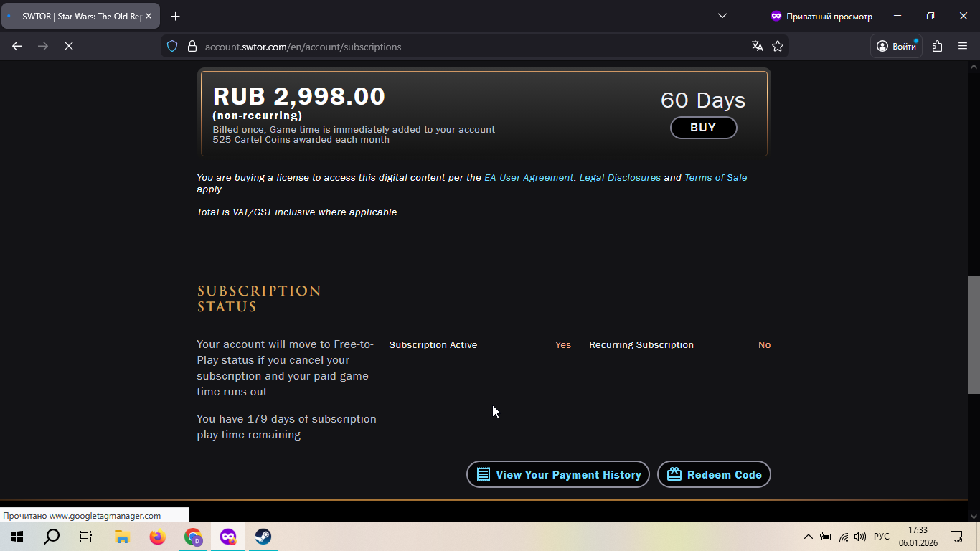Click the scrollbar down arrow

click(974, 516)
